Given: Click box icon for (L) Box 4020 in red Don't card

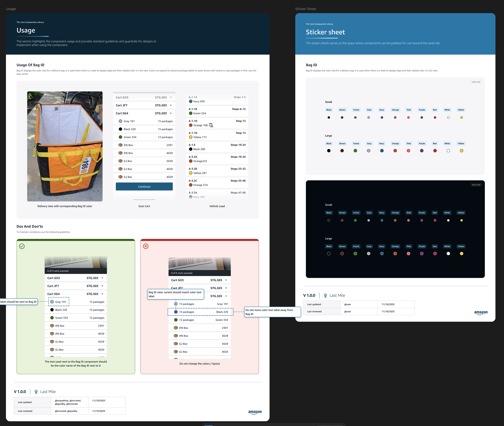Looking at the screenshot, I should [176, 352].
